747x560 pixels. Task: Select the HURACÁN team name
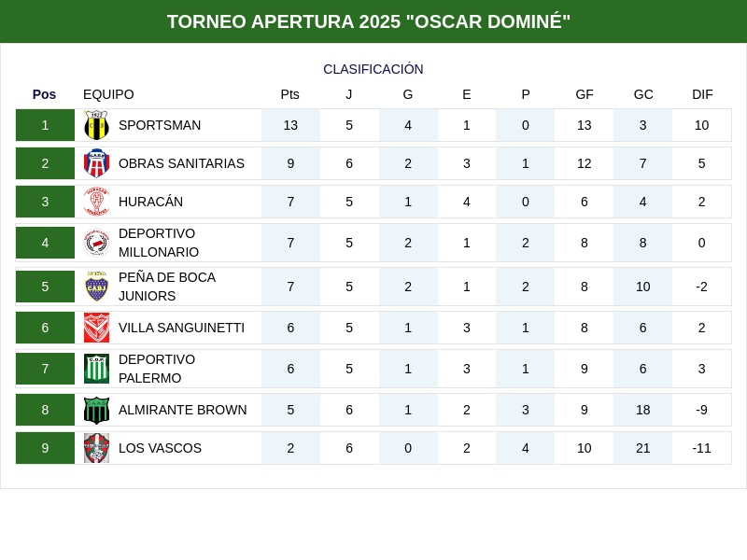tap(150, 202)
